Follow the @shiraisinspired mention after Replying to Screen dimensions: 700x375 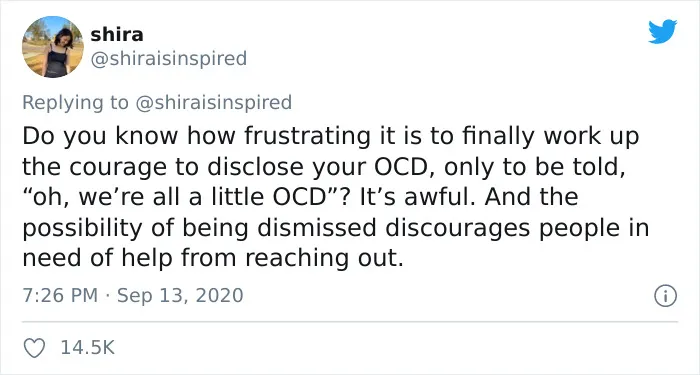click(x=213, y=102)
